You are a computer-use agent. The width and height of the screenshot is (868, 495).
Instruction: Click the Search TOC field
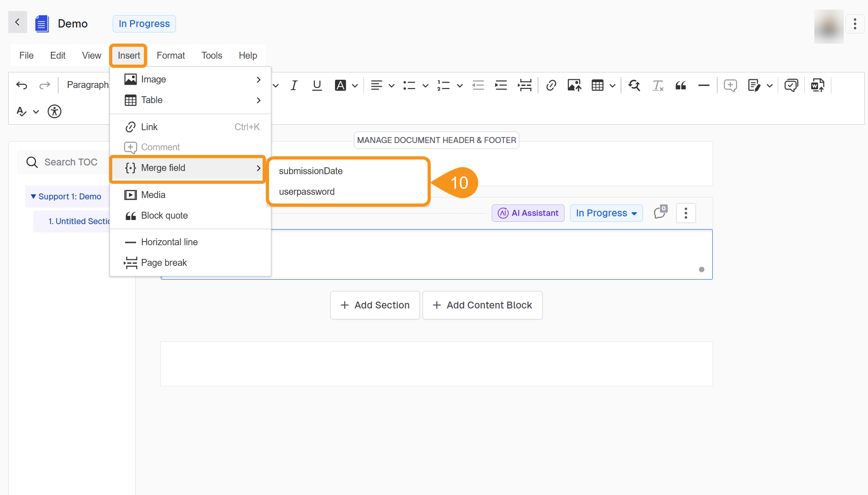[71, 162]
